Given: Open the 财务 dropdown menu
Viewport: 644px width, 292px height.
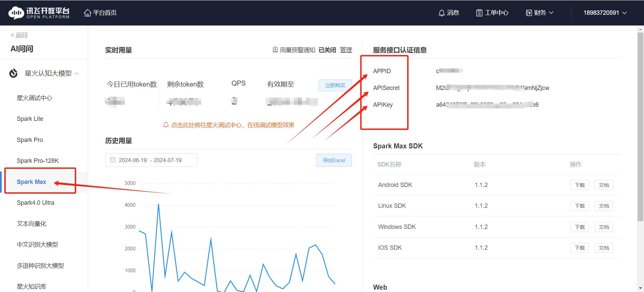Looking at the screenshot, I should pyautogui.click(x=540, y=13).
